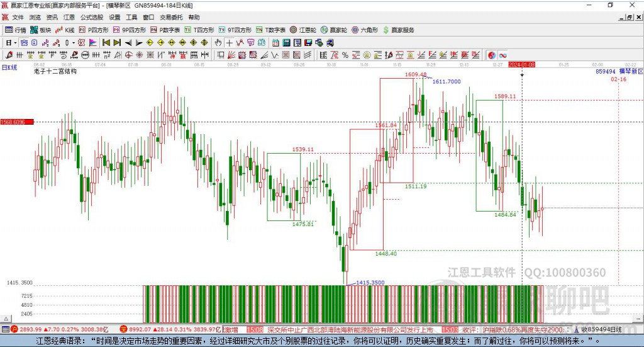Click the 1484.84 level label
Viewport: 644px width, 347px height.
(505, 215)
